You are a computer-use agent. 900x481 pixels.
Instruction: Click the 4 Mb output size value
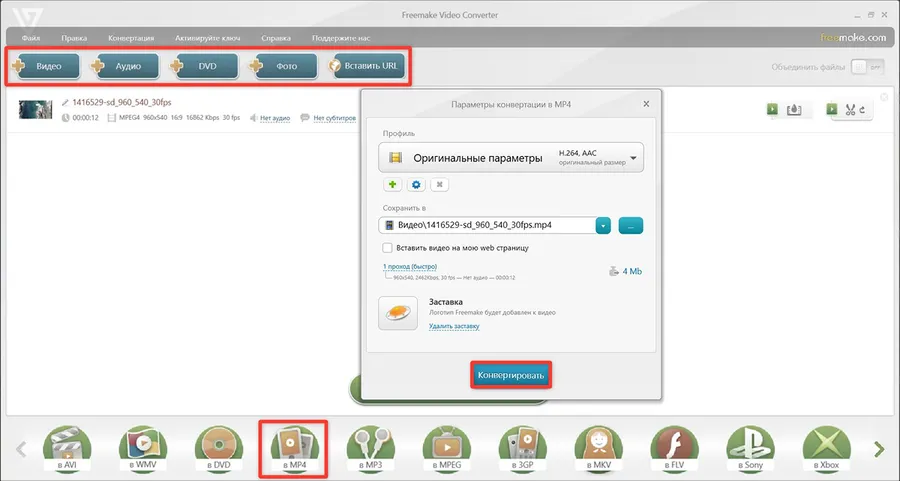click(632, 271)
